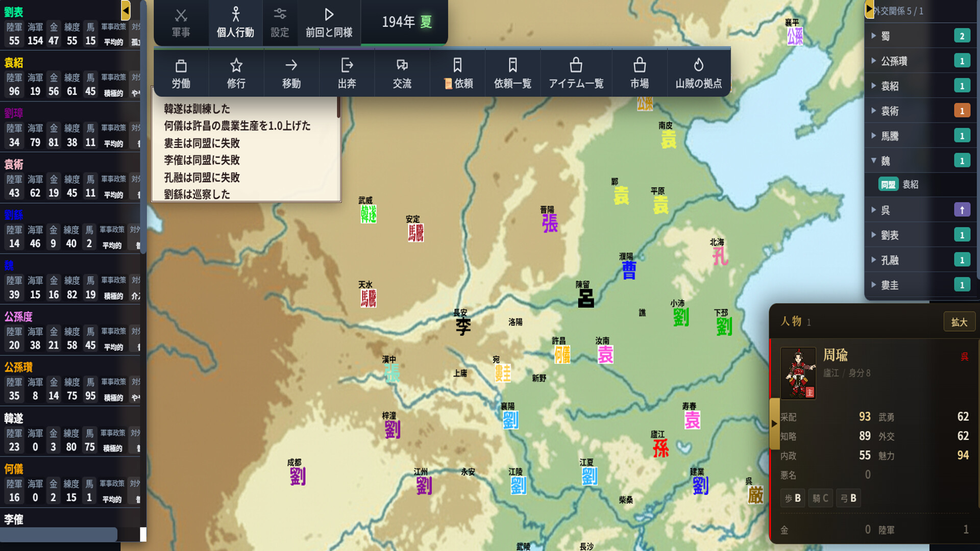This screenshot has height=551, width=980.
Task: Select the 山賊の拠点 flame icon
Action: coord(698,73)
